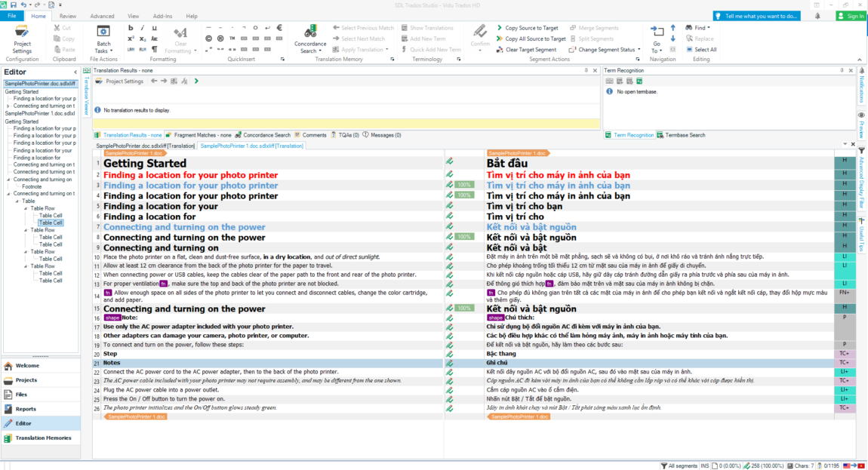
Task: Open the Termbase Search tab
Action: point(681,135)
